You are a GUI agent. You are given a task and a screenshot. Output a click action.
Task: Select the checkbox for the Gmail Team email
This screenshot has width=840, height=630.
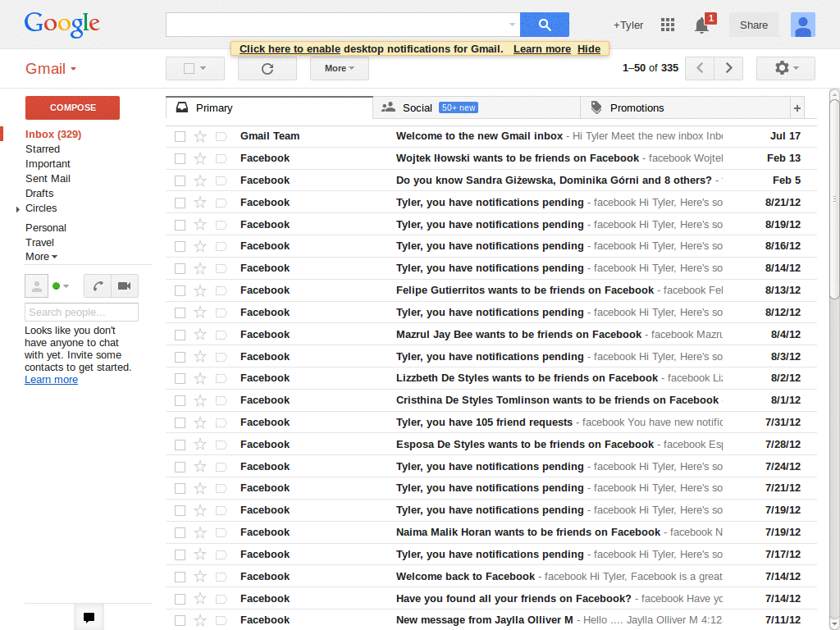[x=180, y=135]
